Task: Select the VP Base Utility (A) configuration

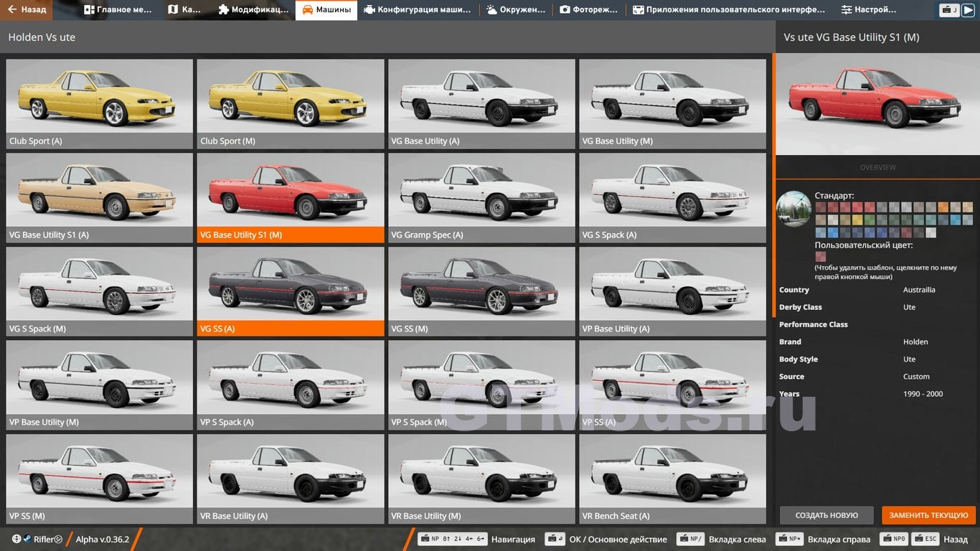Action: coord(673,292)
